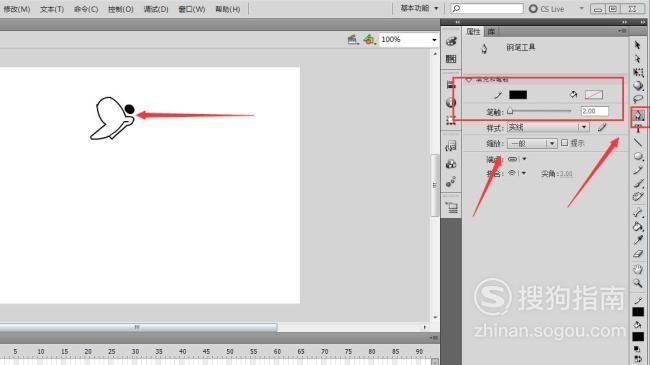
Task: Choose the Line tool
Action: [x=638, y=143]
